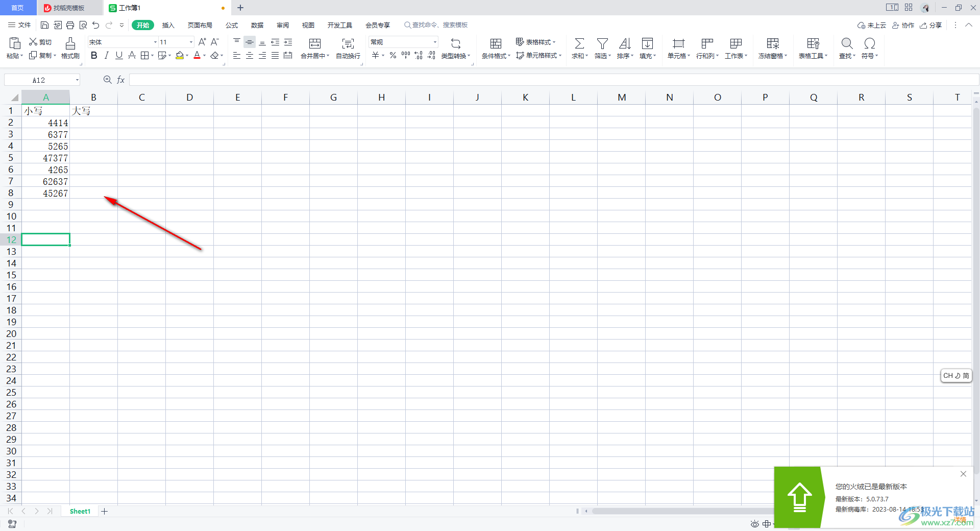Click the Print icon
Image resolution: width=980 pixels, height=531 pixels.
click(x=70, y=25)
